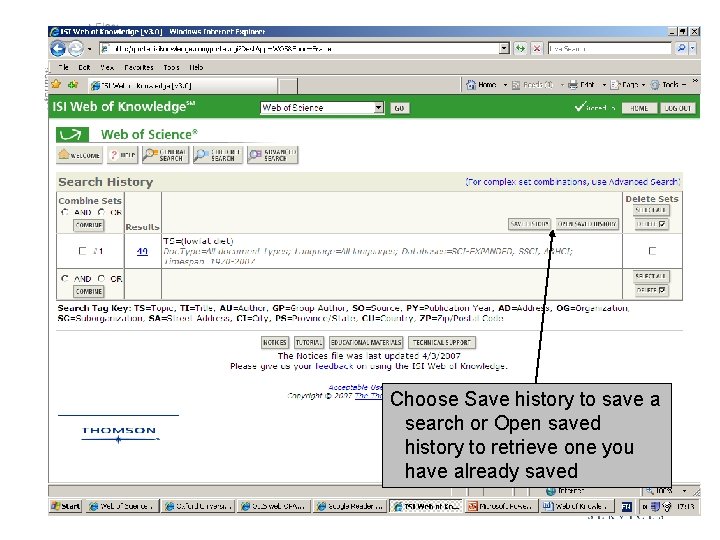Click the Live Search magnifier icon
The width and height of the screenshot is (720, 540).
coord(681,48)
